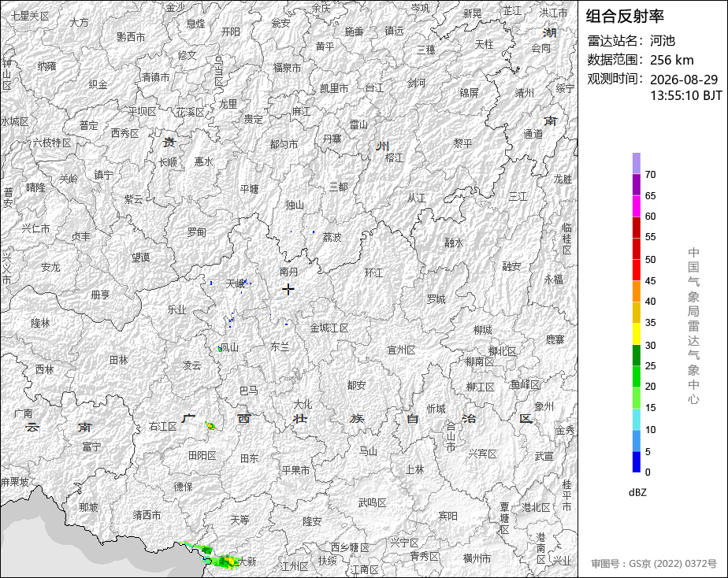Click the map label 南丹
The image size is (728, 578).
point(288,272)
